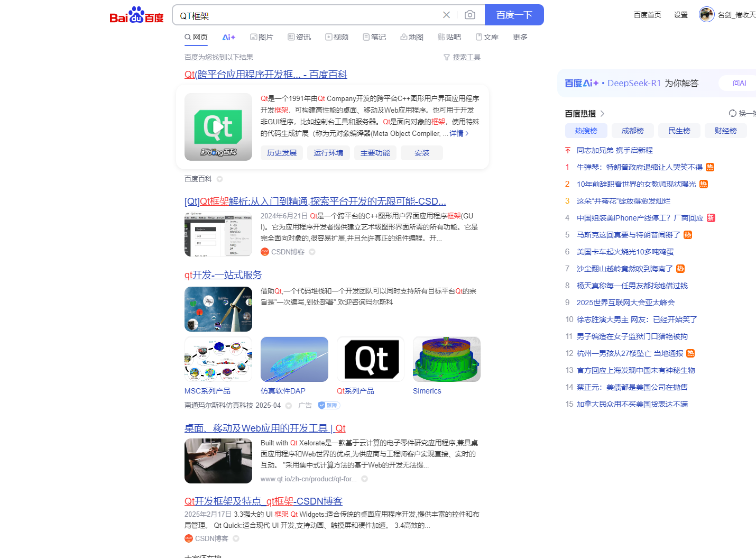This screenshot has height=558, width=756.
Task: Open Qt系列产品 caption link
Action: (x=355, y=391)
